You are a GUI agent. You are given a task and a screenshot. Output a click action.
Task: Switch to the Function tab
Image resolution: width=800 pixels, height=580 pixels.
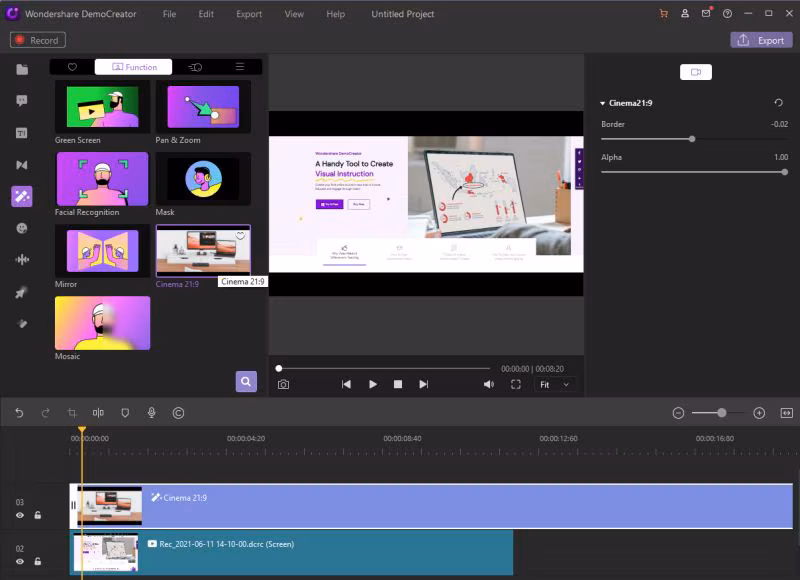[134, 67]
